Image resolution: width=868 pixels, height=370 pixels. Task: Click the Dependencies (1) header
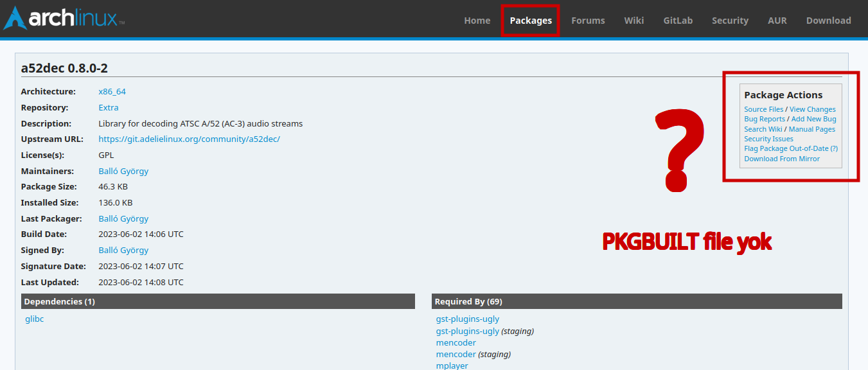click(218, 301)
